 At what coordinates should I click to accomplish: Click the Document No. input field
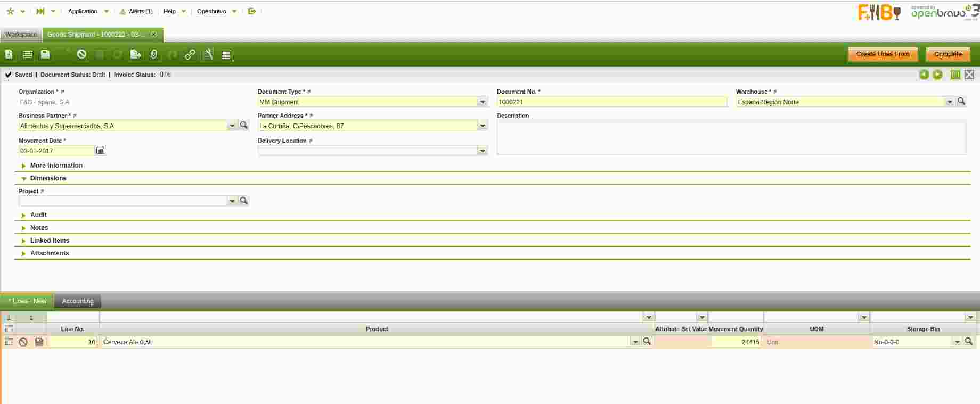click(612, 102)
